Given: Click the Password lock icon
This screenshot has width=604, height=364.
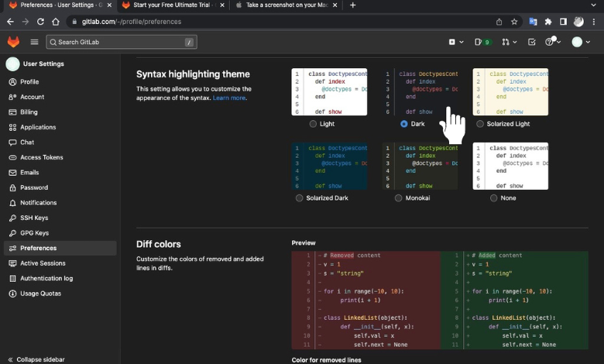Looking at the screenshot, I should coord(12,187).
